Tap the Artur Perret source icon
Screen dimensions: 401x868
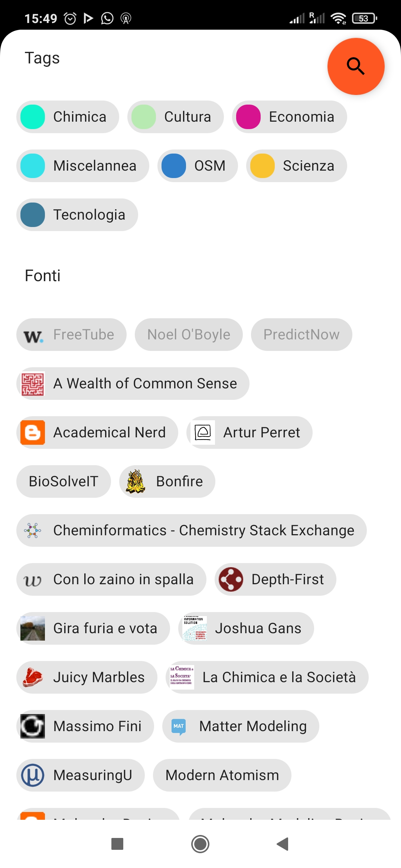click(x=203, y=433)
